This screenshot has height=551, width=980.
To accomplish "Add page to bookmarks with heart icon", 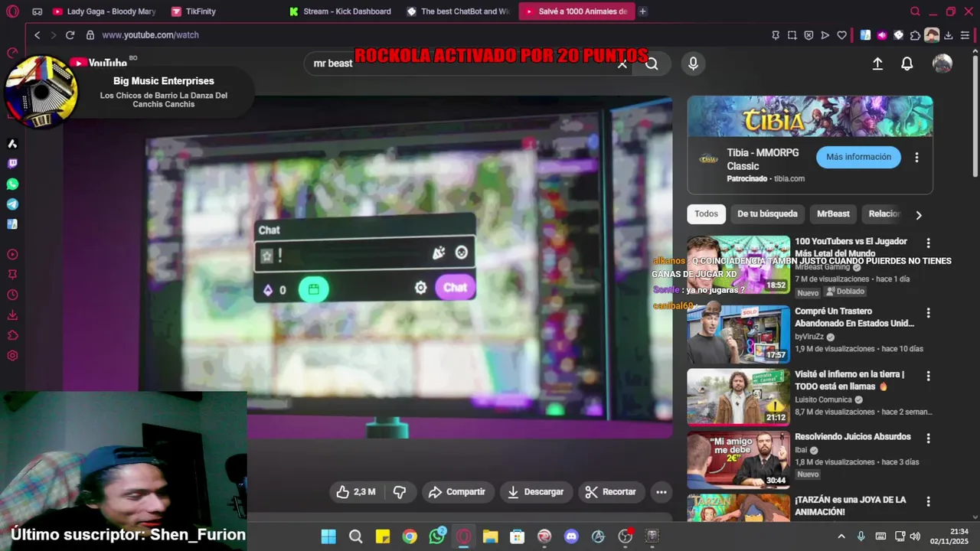I will click(x=841, y=35).
